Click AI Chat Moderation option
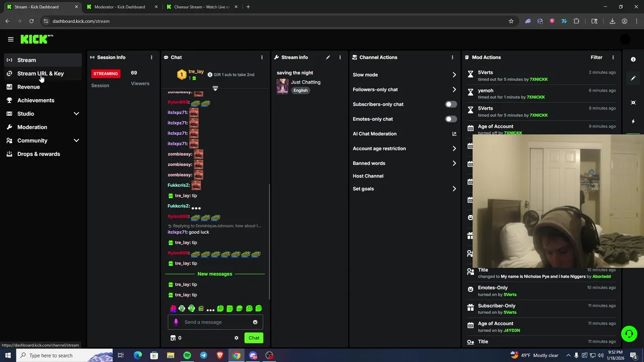The image size is (644, 362). coord(374,134)
